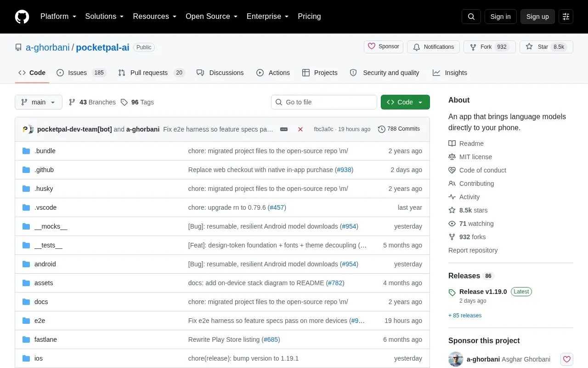The height and width of the screenshot is (368, 588).
Task: Click the Sign in button
Action: pyautogui.click(x=500, y=17)
